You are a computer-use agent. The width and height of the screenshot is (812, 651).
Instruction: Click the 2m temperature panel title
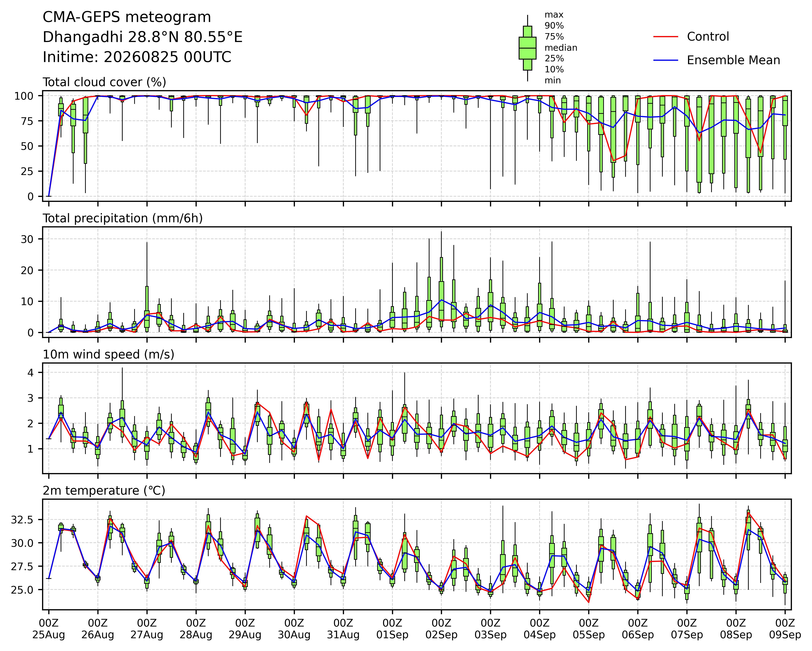point(104,491)
